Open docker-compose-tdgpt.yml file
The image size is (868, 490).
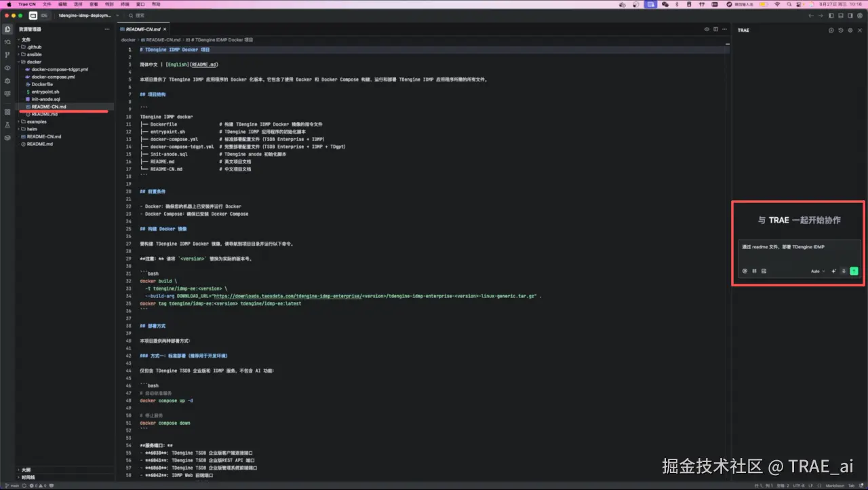click(60, 69)
